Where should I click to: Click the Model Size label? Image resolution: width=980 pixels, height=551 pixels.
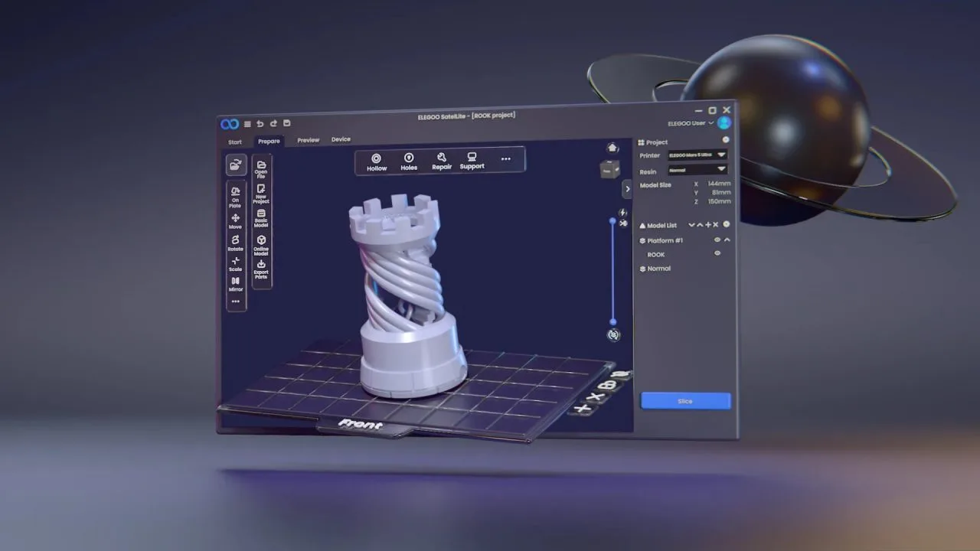(655, 185)
